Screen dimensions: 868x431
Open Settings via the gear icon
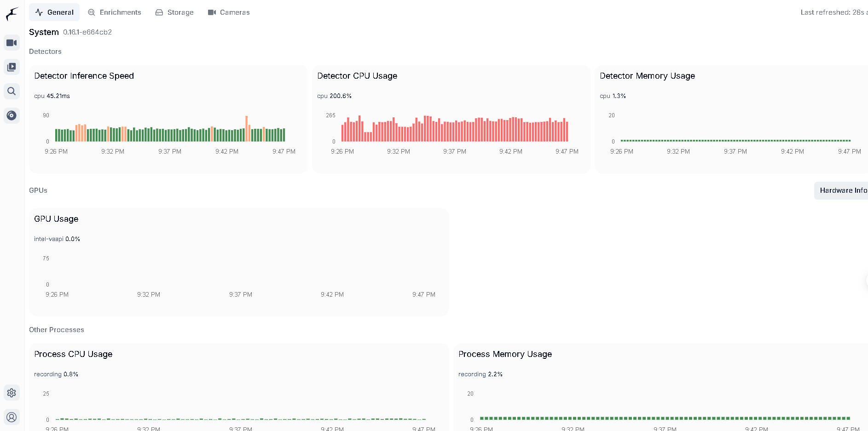click(x=12, y=393)
